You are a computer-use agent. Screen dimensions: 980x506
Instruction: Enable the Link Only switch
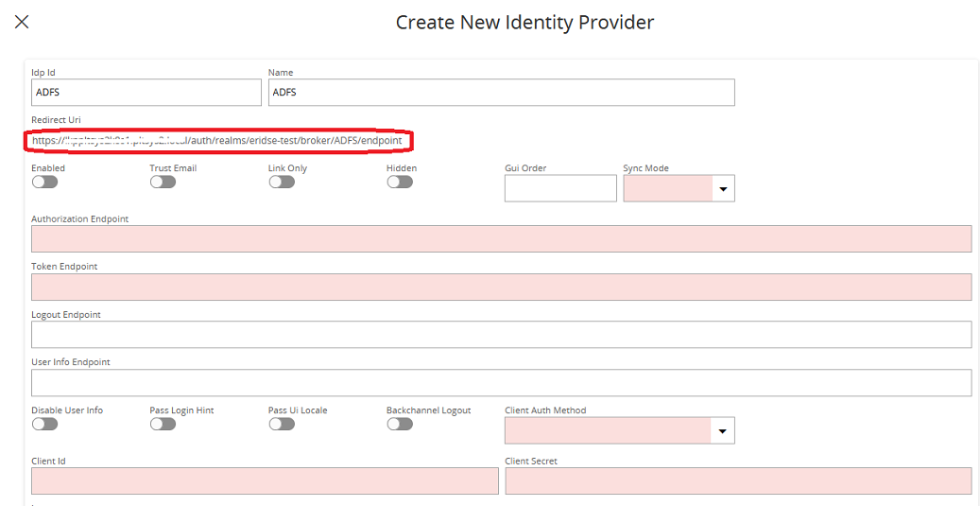click(282, 182)
